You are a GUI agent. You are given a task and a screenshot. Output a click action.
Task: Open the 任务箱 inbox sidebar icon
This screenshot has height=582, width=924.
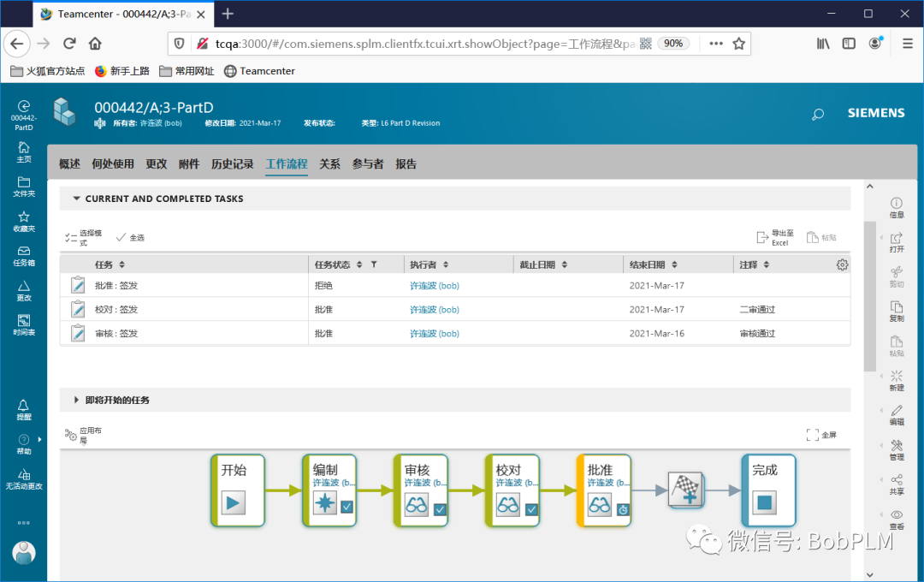point(24,257)
